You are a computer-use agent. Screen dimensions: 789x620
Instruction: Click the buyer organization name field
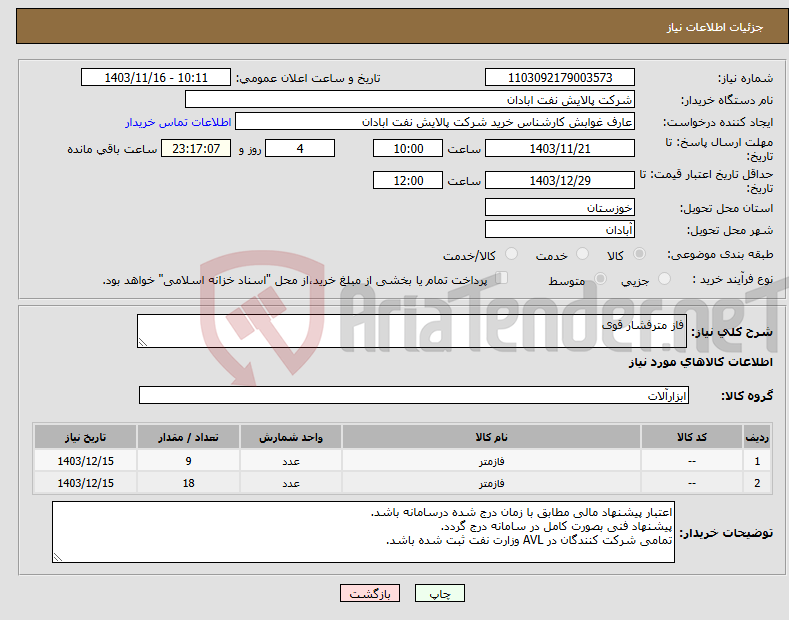pyautogui.click(x=410, y=100)
